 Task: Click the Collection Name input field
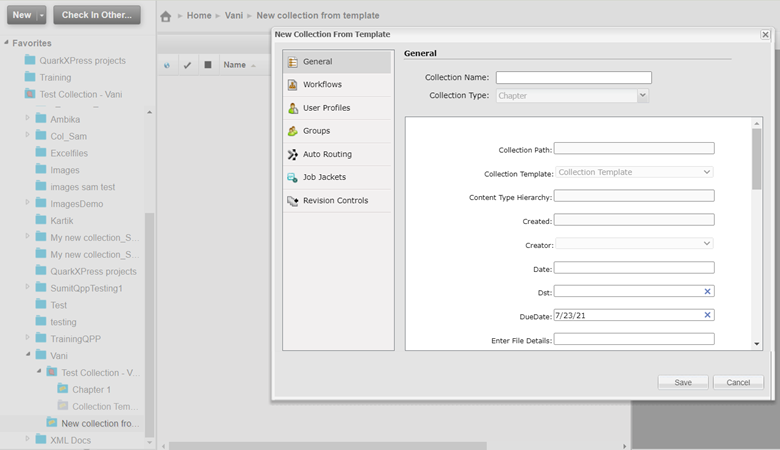(574, 78)
